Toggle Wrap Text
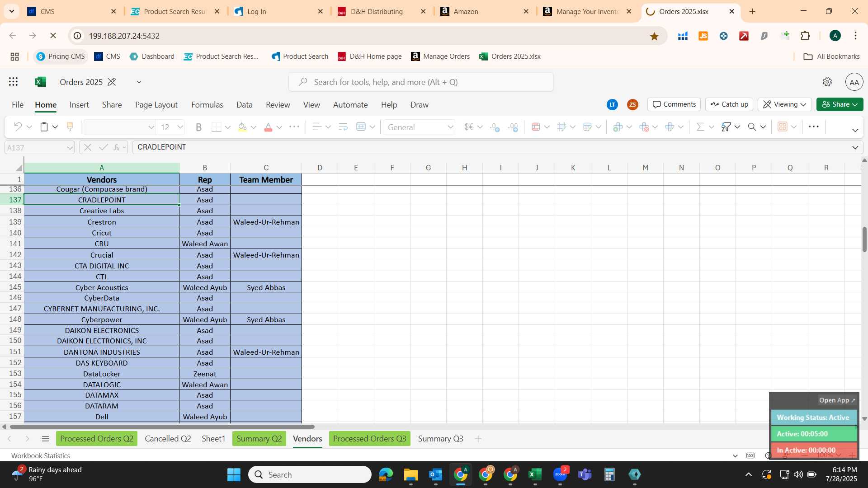The image size is (868, 488). [x=343, y=127]
